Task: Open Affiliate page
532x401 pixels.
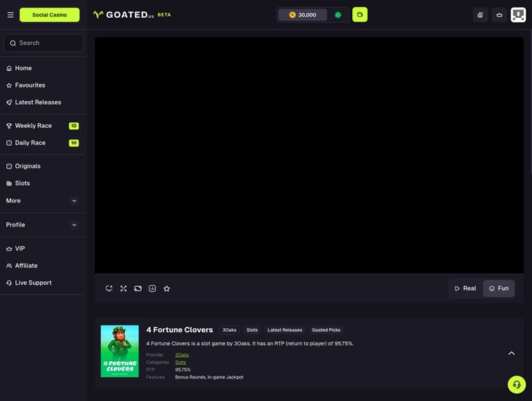Action: click(26, 265)
